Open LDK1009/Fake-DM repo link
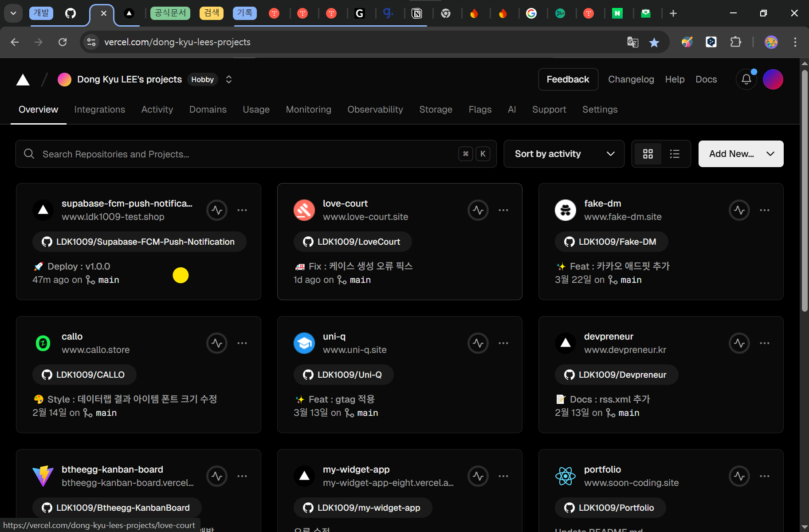This screenshot has height=532, width=809. pyautogui.click(x=611, y=242)
